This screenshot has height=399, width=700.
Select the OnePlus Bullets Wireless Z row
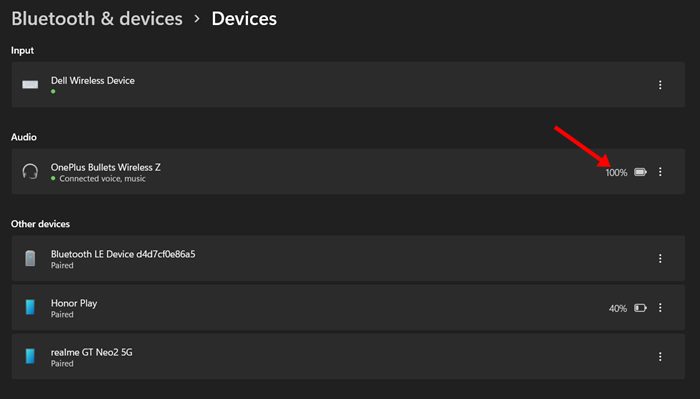(x=348, y=171)
